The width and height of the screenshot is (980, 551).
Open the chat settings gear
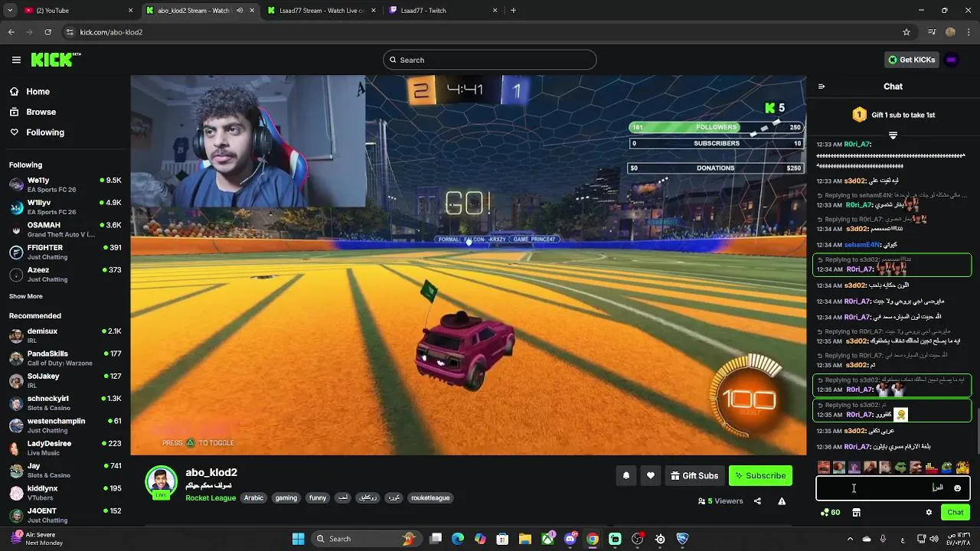tap(929, 513)
